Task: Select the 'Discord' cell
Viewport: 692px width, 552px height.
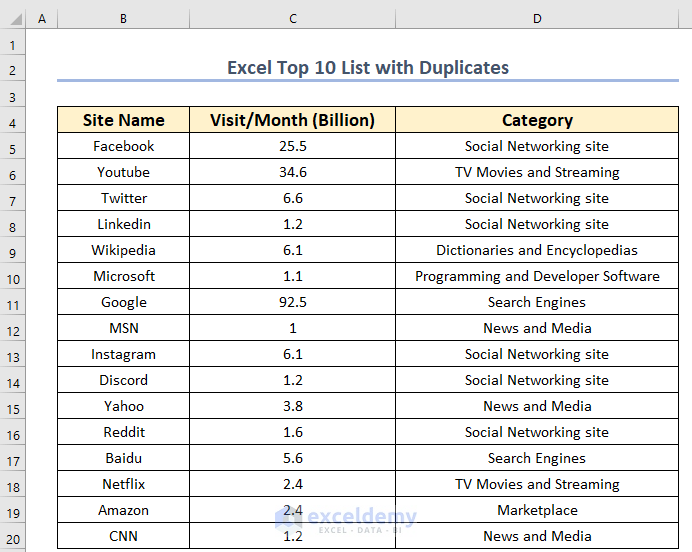Action: (124, 380)
